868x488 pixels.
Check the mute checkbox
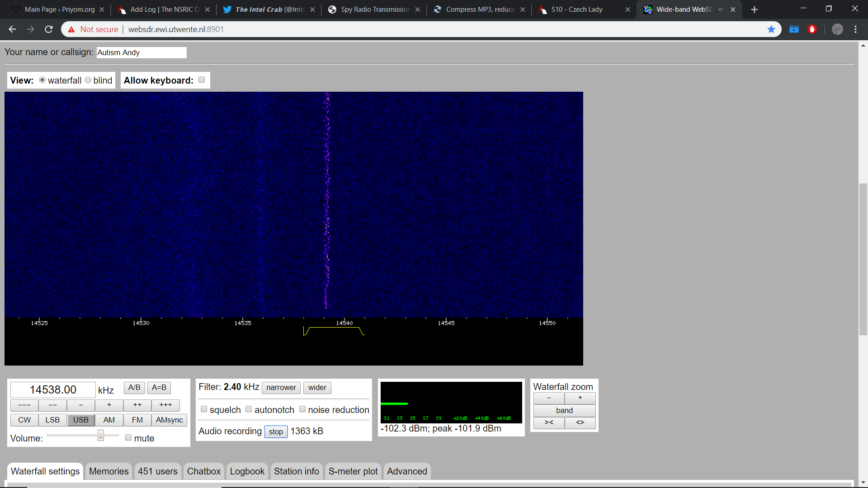pyautogui.click(x=128, y=438)
